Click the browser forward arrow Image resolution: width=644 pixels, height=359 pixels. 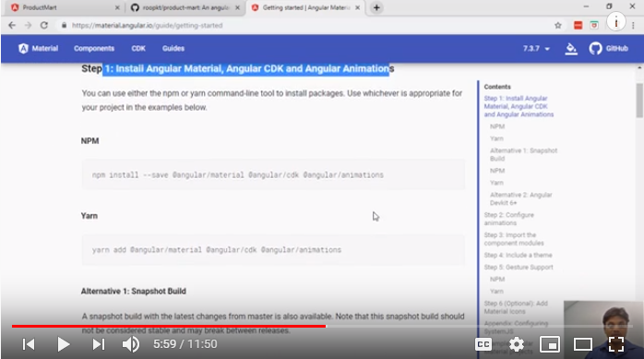(x=28, y=26)
